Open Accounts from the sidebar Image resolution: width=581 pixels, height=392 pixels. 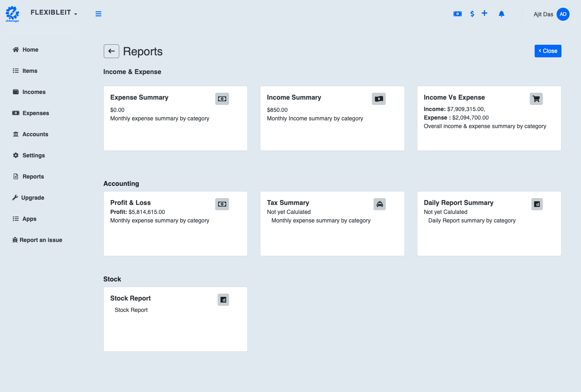[x=35, y=134]
